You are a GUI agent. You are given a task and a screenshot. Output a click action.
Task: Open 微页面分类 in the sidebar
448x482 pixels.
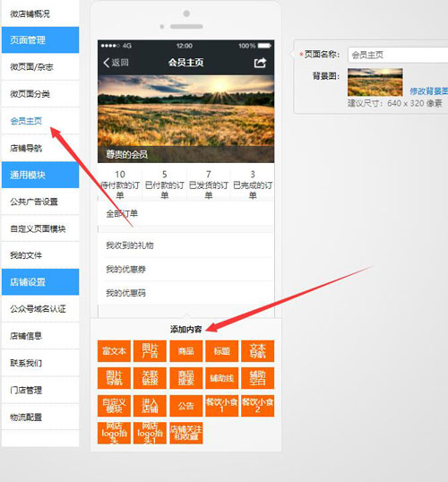tap(40, 94)
